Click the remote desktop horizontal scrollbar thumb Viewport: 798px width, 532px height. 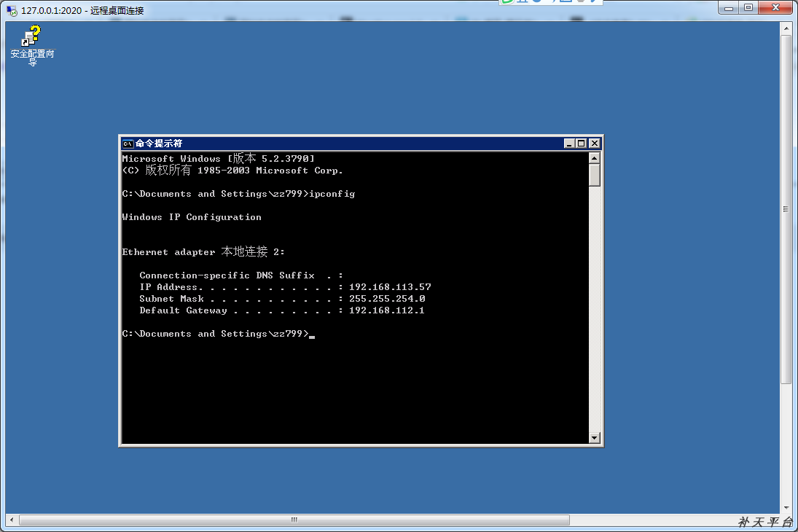[x=294, y=520]
